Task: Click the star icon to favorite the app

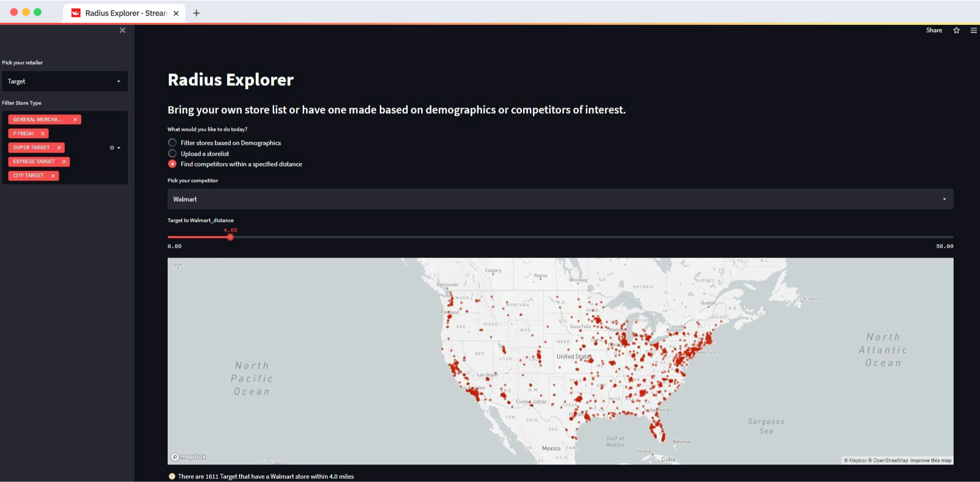Action: point(956,30)
